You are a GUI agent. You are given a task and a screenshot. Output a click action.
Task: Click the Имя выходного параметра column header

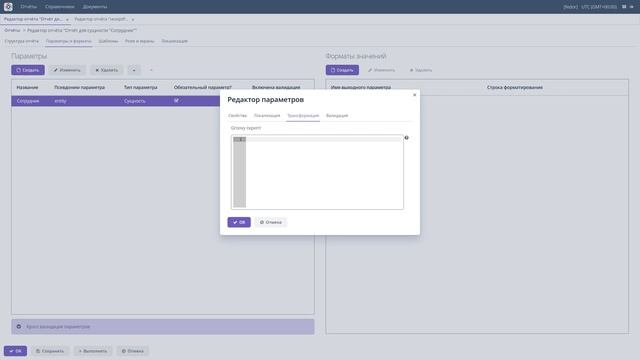[361, 87]
